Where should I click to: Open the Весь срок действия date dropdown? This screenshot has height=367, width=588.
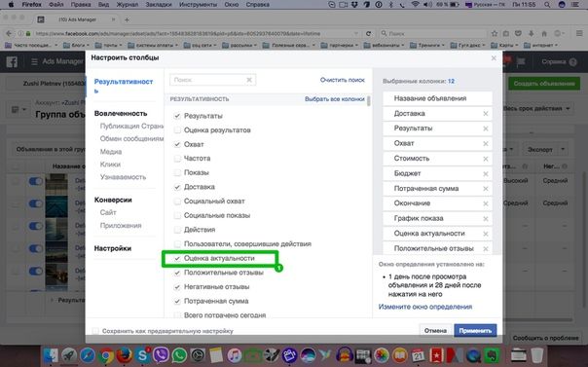(536, 108)
